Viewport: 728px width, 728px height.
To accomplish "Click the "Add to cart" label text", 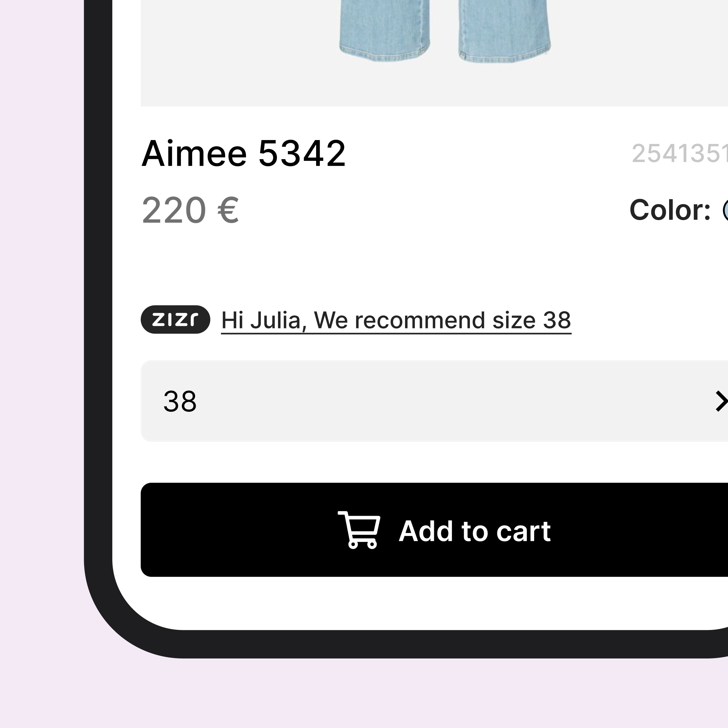I will click(x=474, y=531).
